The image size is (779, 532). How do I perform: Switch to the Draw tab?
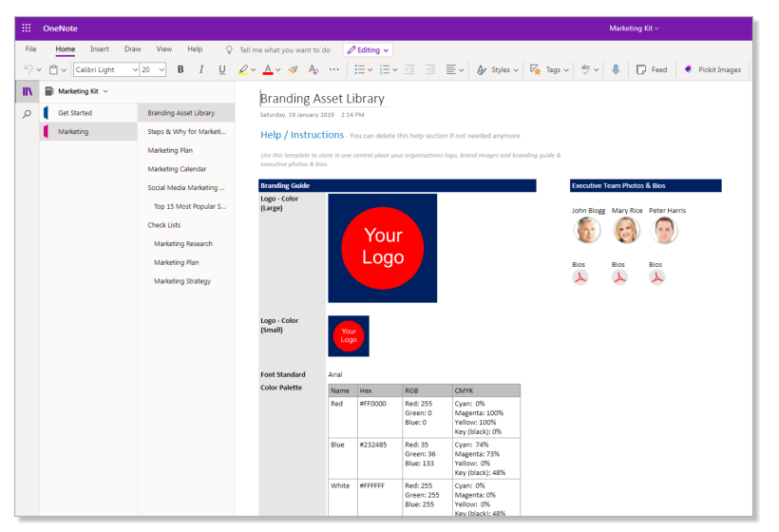pos(133,49)
